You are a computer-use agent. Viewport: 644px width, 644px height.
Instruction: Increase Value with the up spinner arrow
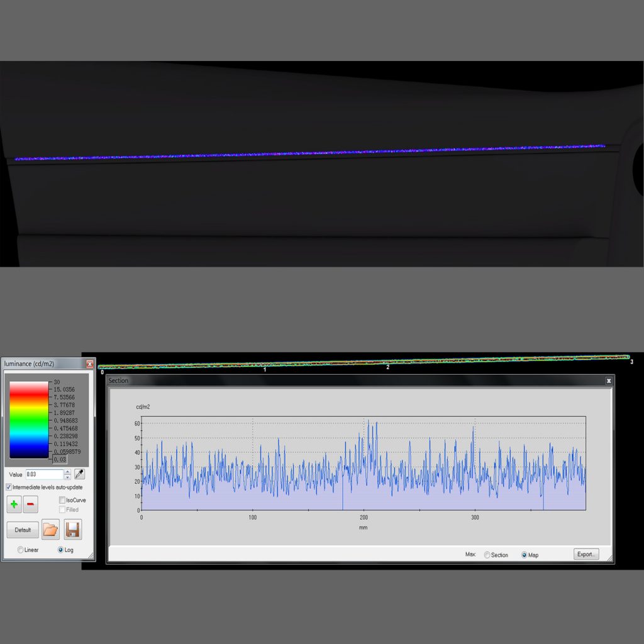coord(67,472)
